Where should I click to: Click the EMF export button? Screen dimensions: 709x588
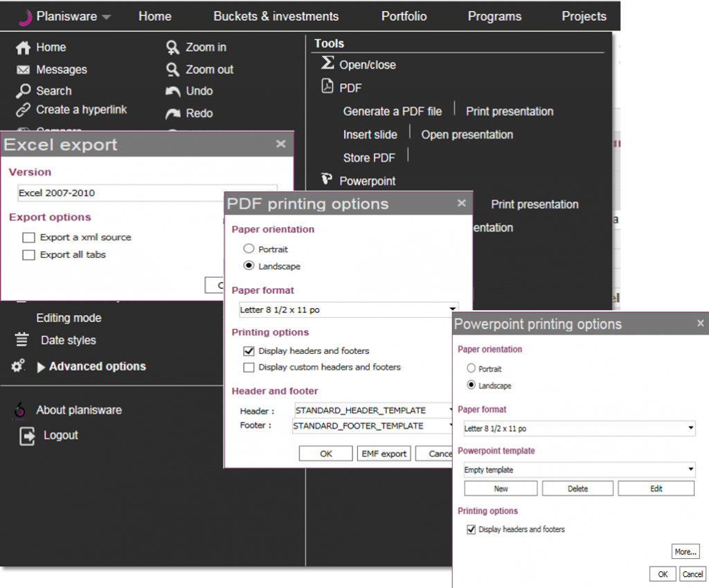point(384,453)
